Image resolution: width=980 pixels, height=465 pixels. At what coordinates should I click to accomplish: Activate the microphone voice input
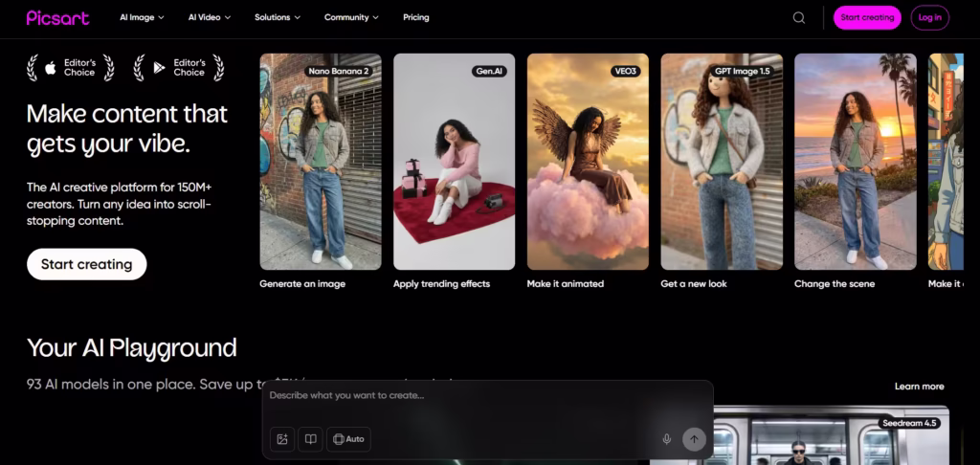[x=667, y=439]
